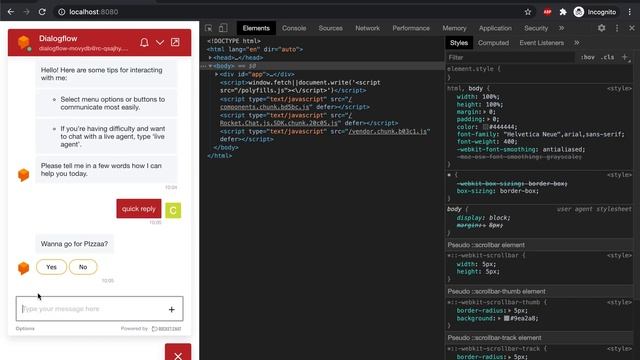Screen dimensions: 640x360
Task: Toggle the :hov element state panel
Action: 587,58
